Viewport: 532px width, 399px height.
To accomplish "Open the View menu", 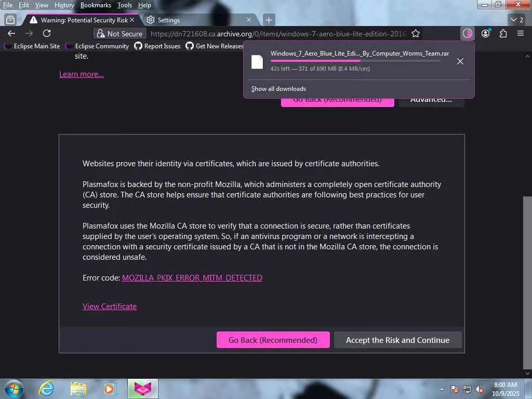I will pos(42,5).
